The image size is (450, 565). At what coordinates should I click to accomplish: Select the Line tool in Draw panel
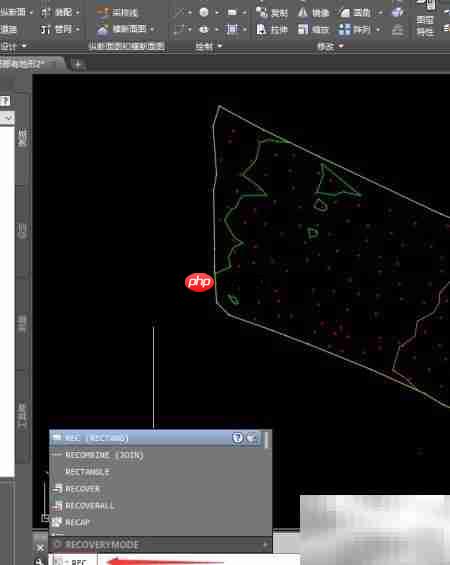(179, 13)
